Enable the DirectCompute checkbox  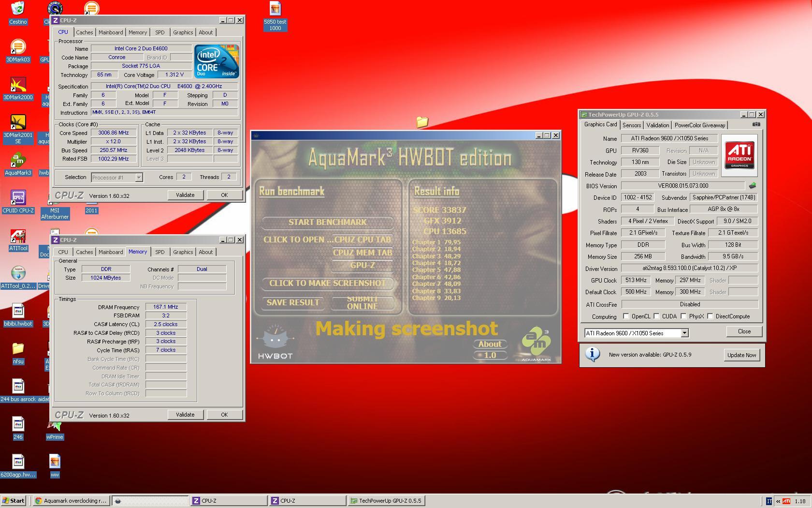click(710, 316)
